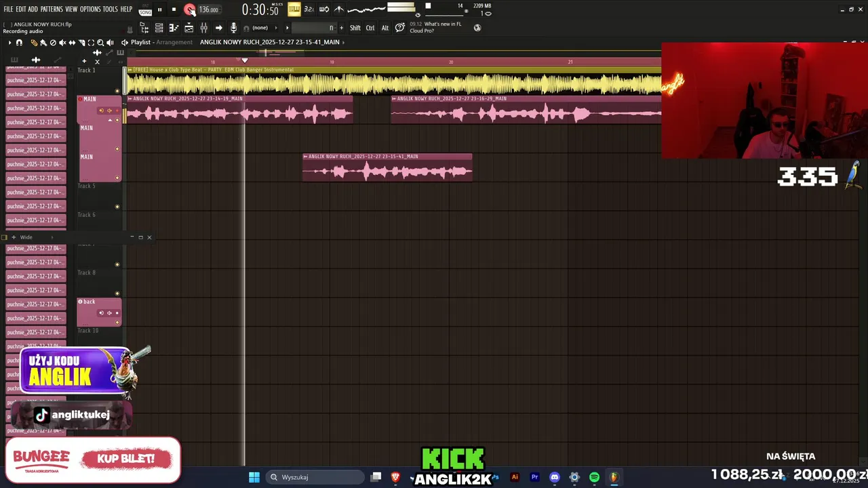
Task: Open Discord from the taskbar
Action: [555, 477]
